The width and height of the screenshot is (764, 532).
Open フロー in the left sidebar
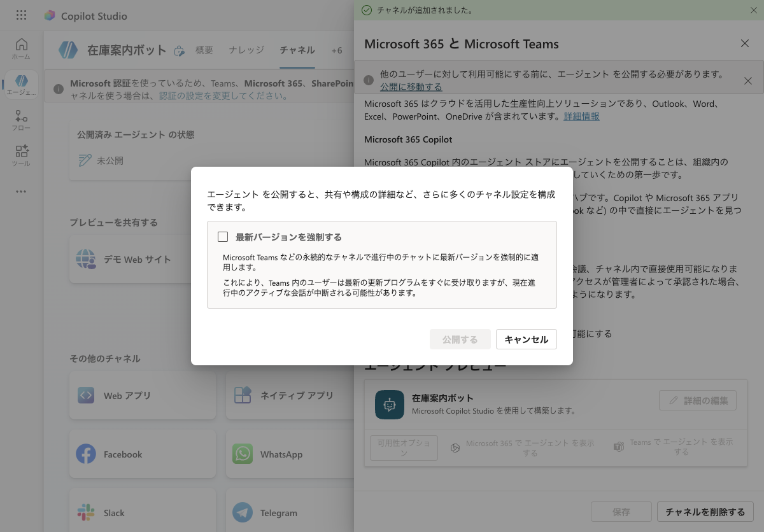click(x=21, y=120)
